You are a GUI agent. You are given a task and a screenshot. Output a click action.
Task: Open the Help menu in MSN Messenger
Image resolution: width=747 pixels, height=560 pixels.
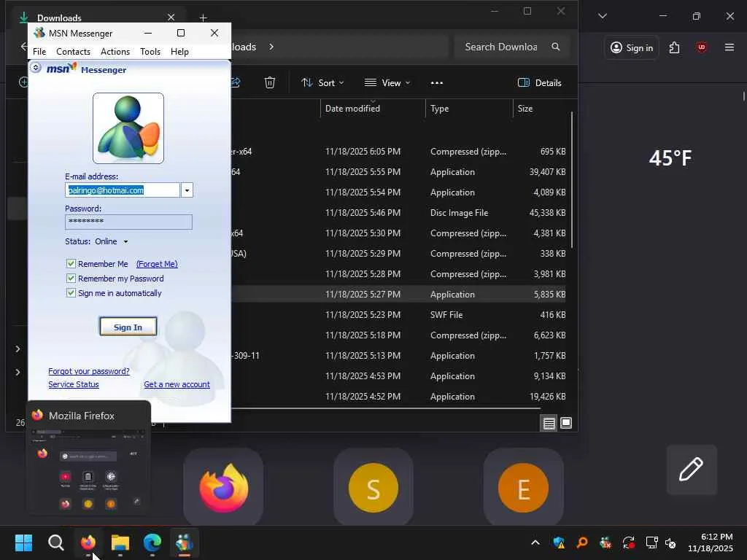tap(179, 52)
